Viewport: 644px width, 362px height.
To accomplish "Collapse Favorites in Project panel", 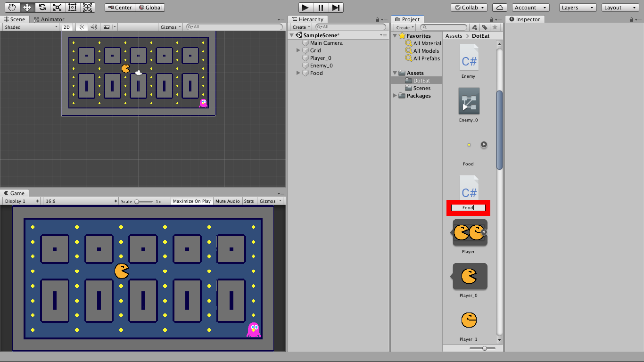I will click(x=395, y=36).
